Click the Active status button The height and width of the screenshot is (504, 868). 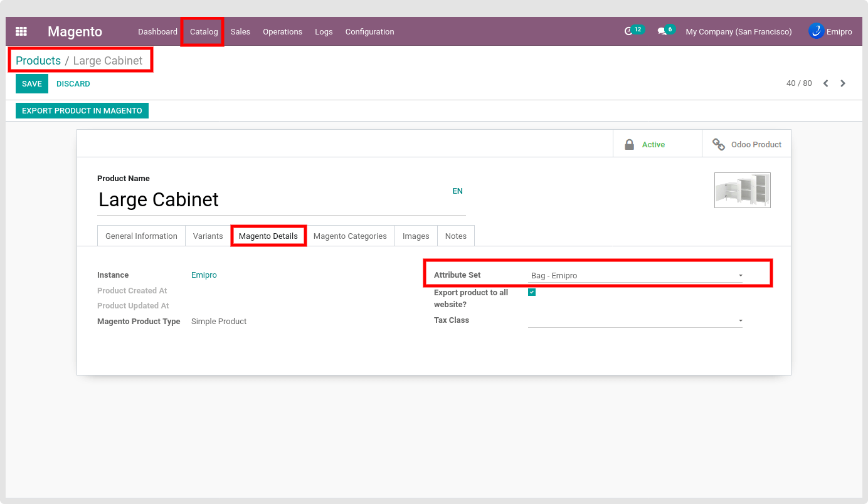click(657, 144)
